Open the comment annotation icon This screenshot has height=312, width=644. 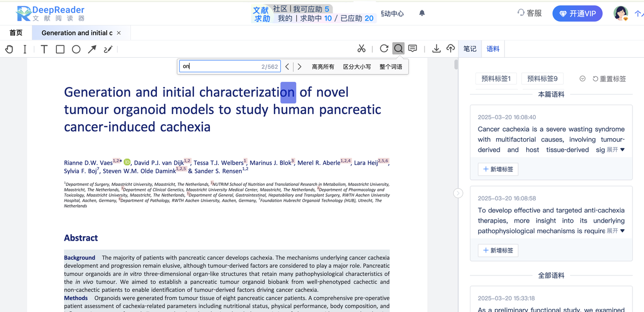point(413,48)
